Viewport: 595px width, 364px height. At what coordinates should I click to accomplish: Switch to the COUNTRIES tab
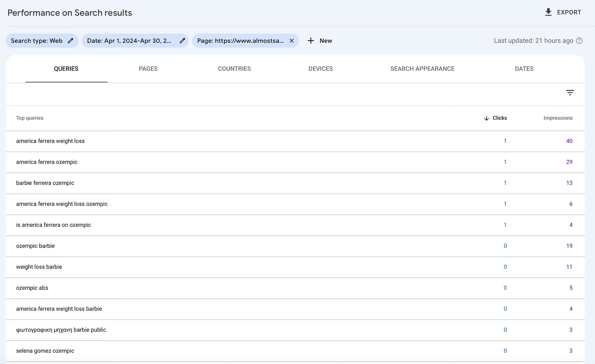click(234, 69)
